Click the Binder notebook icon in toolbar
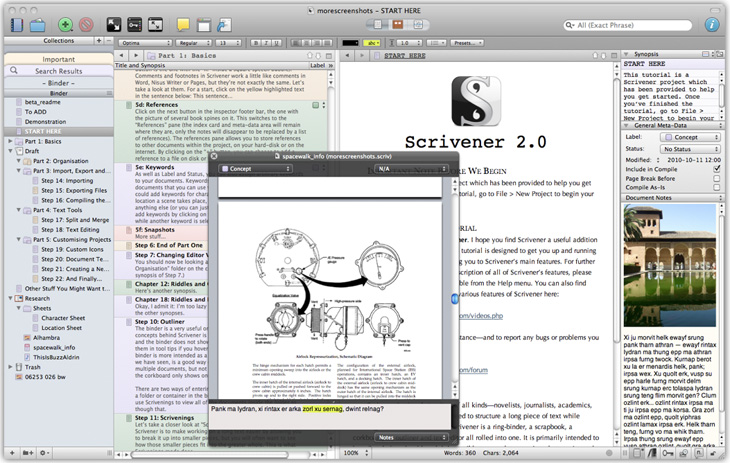Viewport: 730px width, 463px height. 15,23
